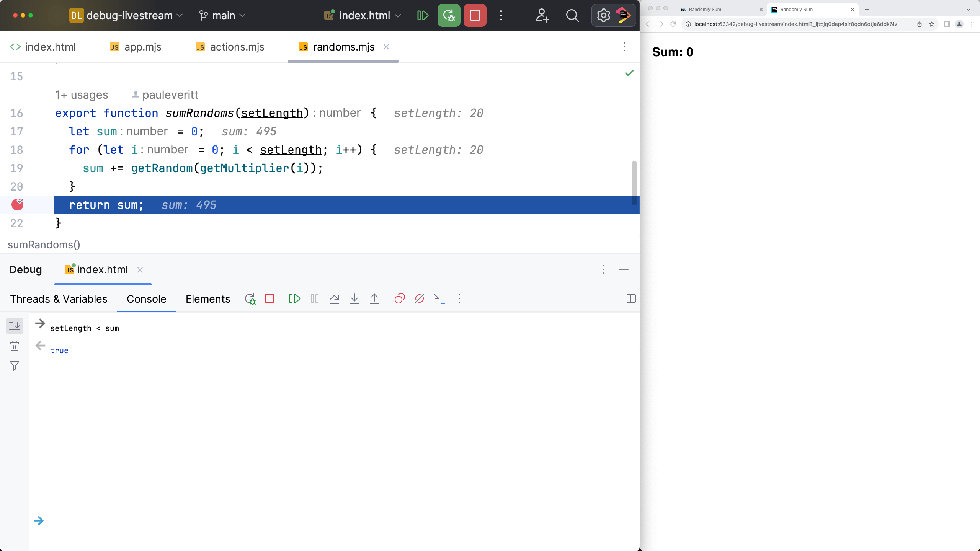
Task: Open the debug panel options menu
Action: (604, 269)
